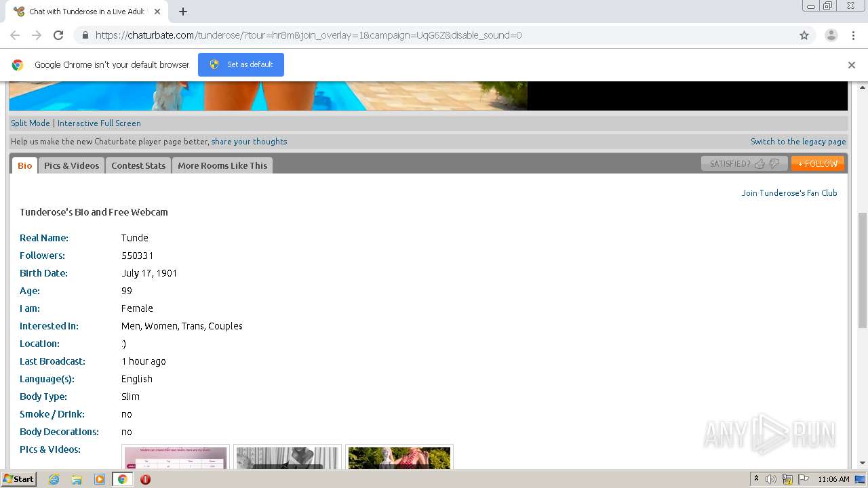Image resolution: width=868 pixels, height=488 pixels.
Task: Click the Follow button
Action: [817, 163]
